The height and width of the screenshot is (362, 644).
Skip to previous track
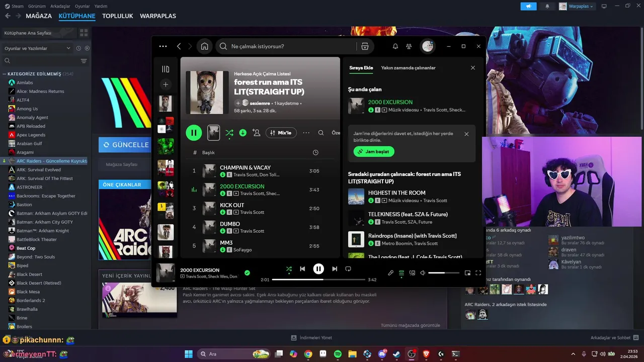pyautogui.click(x=302, y=269)
